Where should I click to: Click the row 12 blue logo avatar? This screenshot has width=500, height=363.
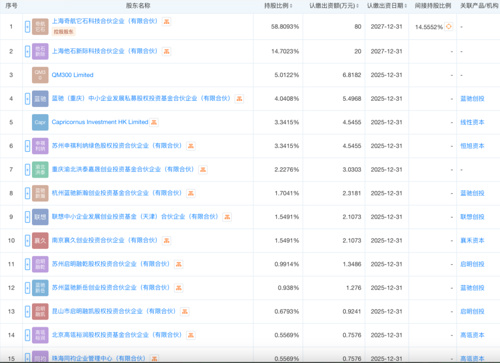coord(40,288)
